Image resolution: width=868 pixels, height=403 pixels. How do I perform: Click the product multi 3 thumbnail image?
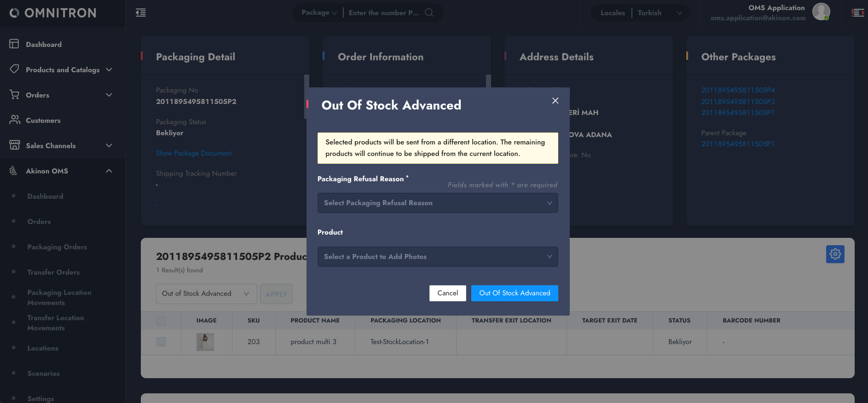pos(205,342)
